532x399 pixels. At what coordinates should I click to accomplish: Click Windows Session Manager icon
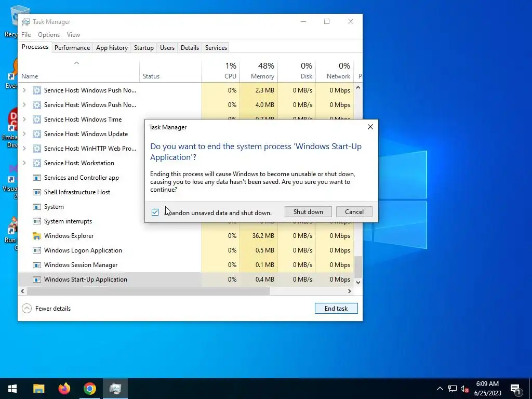coord(37,265)
